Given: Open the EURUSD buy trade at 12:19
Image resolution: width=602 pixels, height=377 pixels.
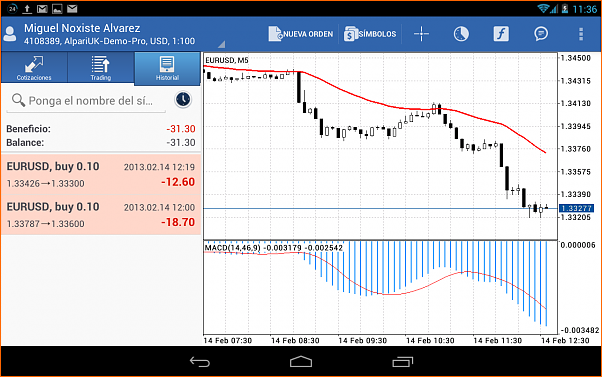Looking at the screenshot, I should [101, 175].
